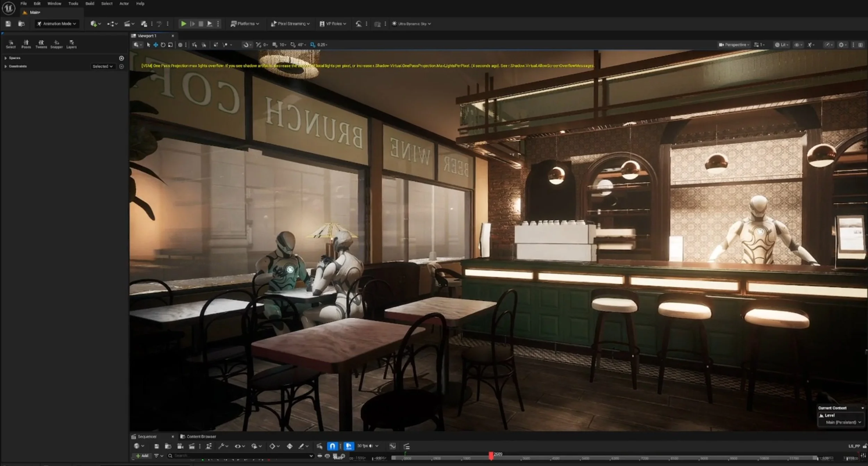Open the Sequencer curve editor icon
This screenshot has height=466, width=868.
pyautogui.click(x=393, y=446)
